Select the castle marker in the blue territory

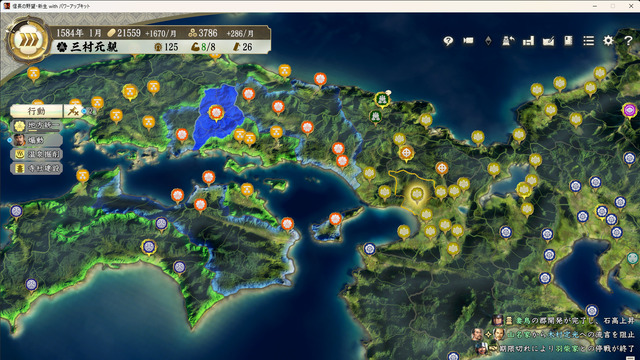pyautogui.click(x=216, y=113)
